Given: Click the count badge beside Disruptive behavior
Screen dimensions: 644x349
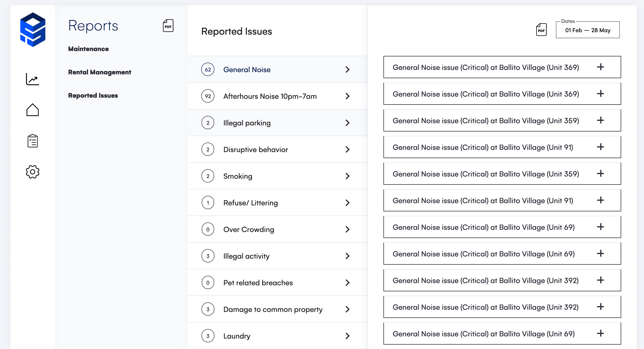Looking at the screenshot, I should coord(208,149).
